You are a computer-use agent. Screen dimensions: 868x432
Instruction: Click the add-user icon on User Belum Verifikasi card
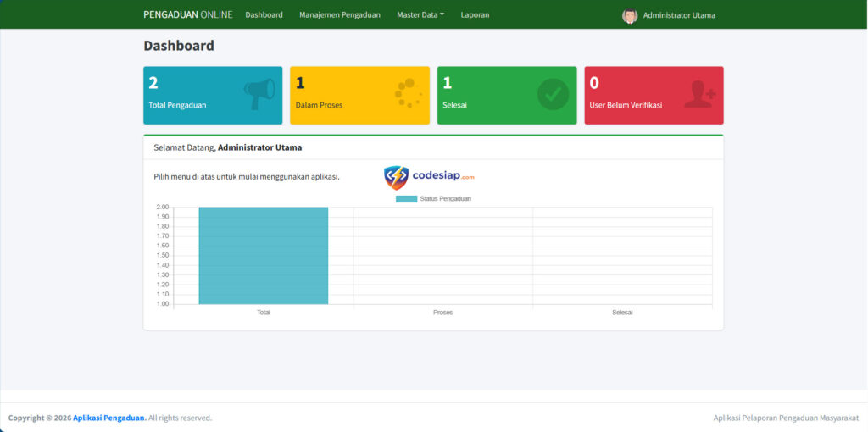[x=699, y=94]
